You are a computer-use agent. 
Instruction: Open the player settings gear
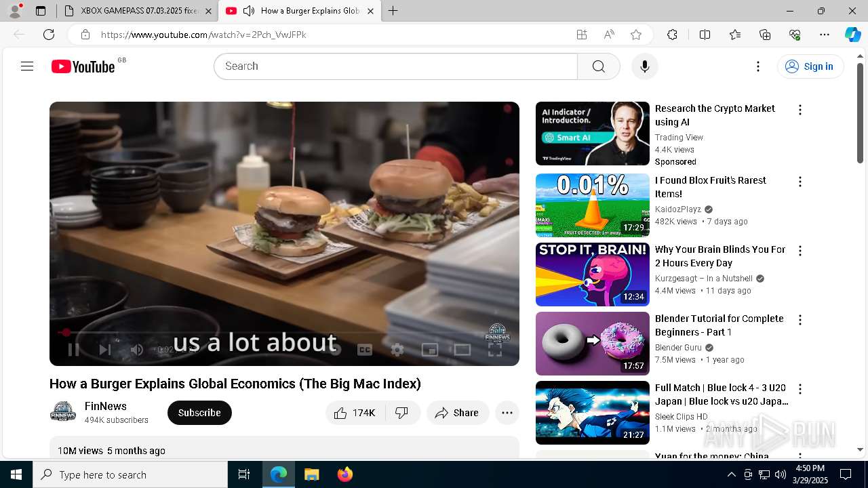(x=397, y=350)
